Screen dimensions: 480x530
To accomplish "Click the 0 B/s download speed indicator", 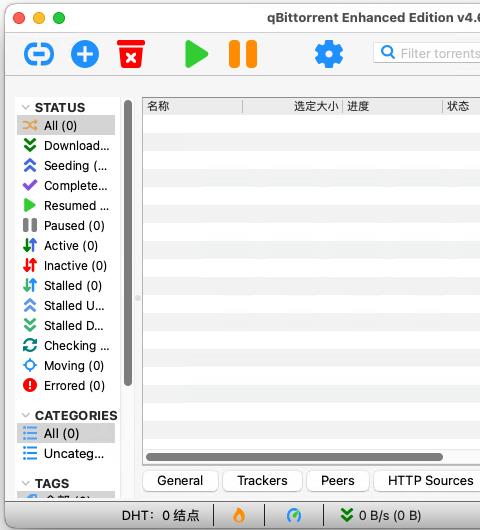I will click(x=381, y=515).
